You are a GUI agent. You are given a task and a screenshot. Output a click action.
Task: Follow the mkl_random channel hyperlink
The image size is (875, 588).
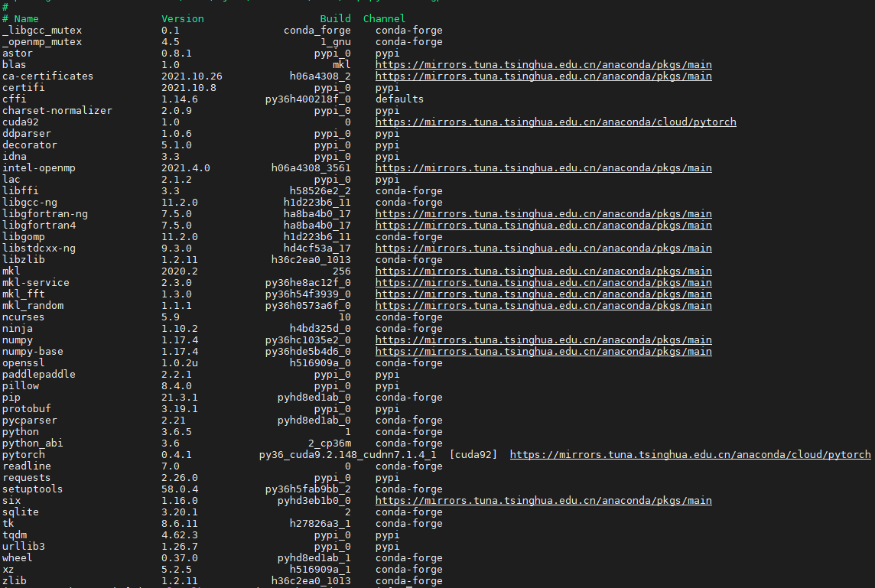pyautogui.click(x=543, y=305)
